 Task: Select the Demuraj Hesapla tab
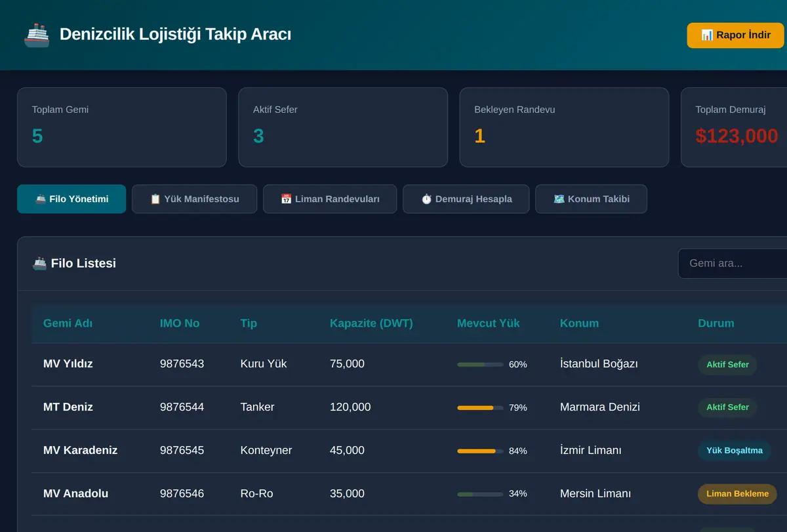466,199
